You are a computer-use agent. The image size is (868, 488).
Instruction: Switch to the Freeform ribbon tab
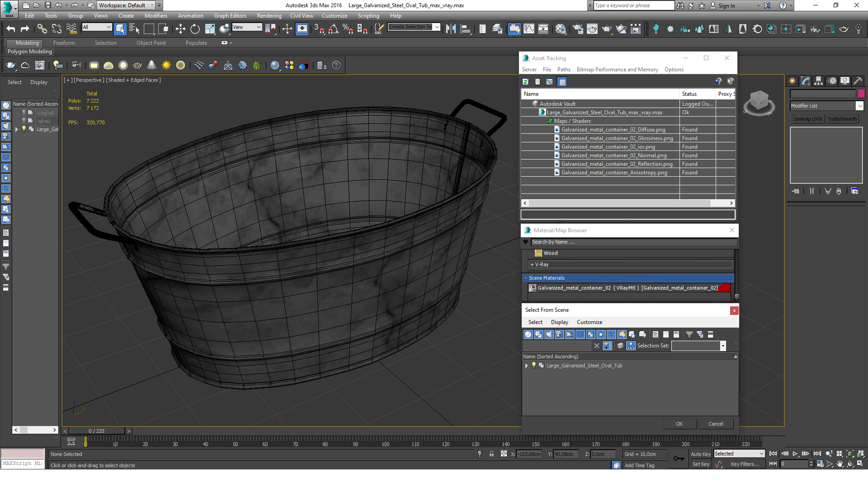pos(64,43)
